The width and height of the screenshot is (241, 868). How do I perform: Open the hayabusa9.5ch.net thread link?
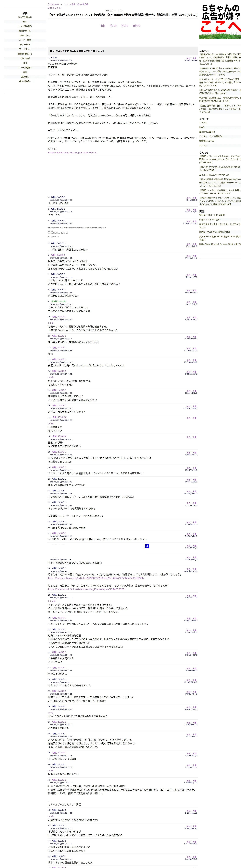coord(87,589)
